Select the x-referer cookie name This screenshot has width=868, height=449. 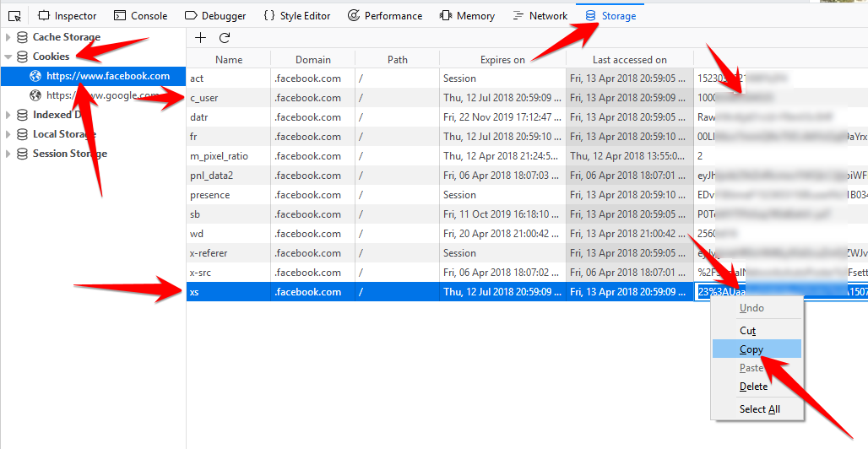point(209,253)
